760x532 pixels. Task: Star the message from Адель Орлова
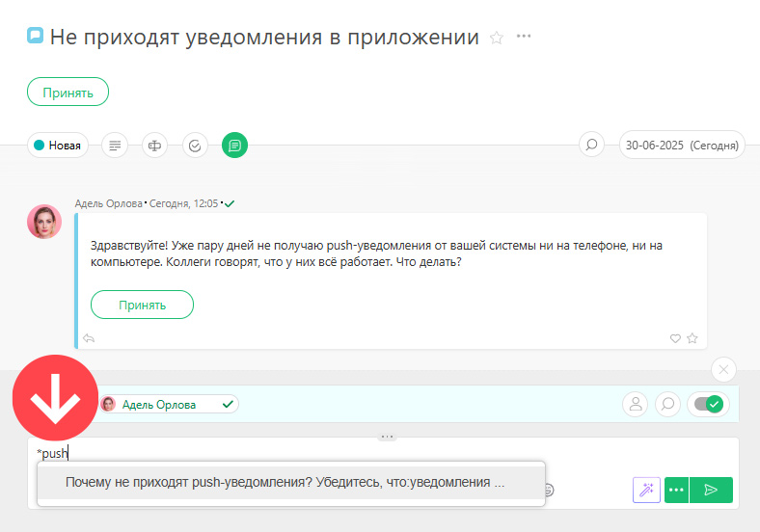point(692,338)
